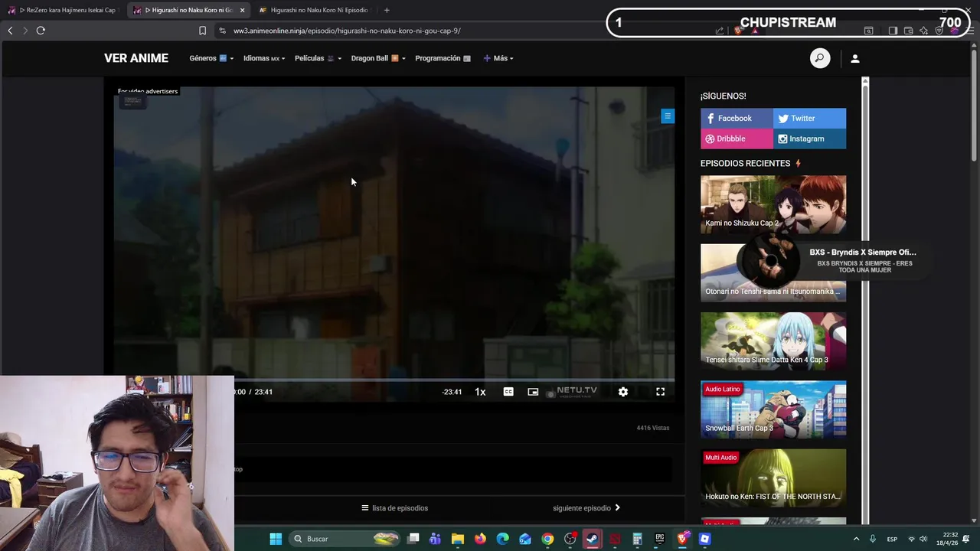The width and height of the screenshot is (980, 551).
Task: Open OBS Studio from taskbar
Action: tap(570, 539)
